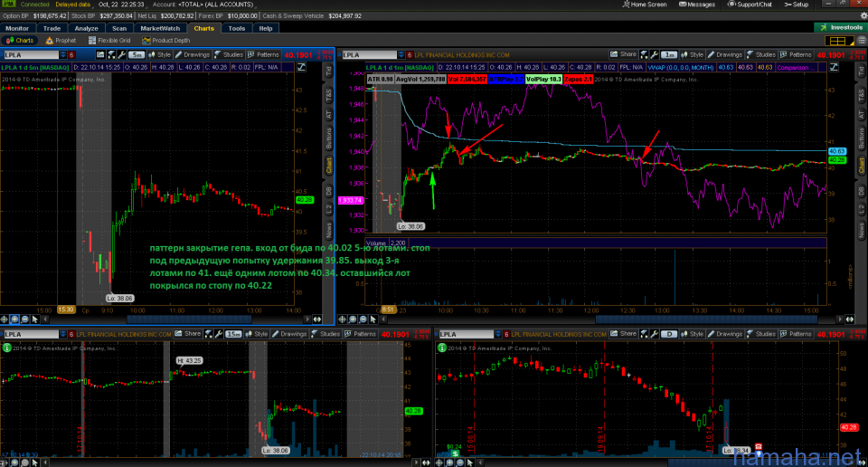Open Studies in the top-left chart
Screen dimensions: 868x467
(228, 55)
